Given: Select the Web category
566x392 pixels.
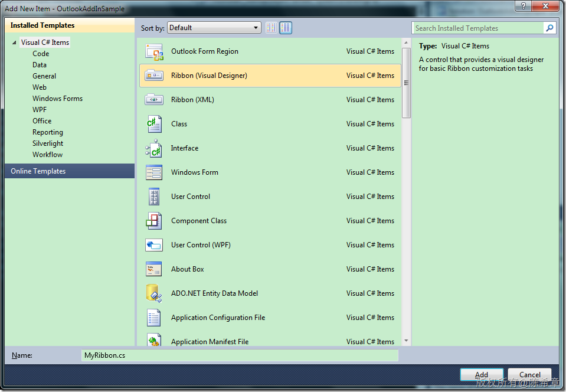Looking at the screenshot, I should pyautogui.click(x=40, y=87).
